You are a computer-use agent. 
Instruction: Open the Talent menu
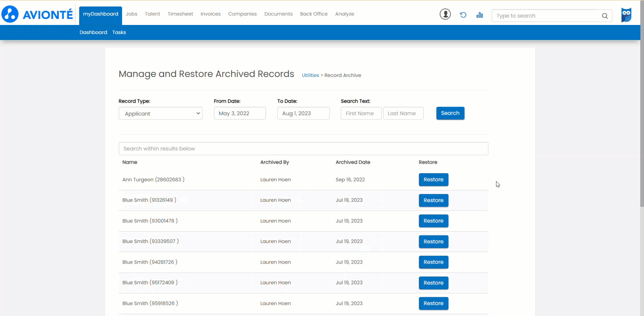click(153, 14)
